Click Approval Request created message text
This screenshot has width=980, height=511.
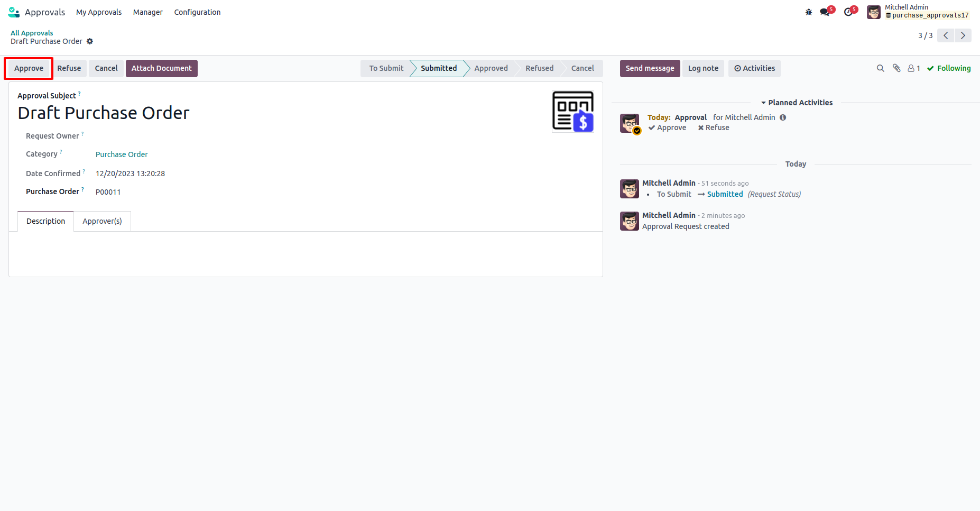pyautogui.click(x=686, y=226)
